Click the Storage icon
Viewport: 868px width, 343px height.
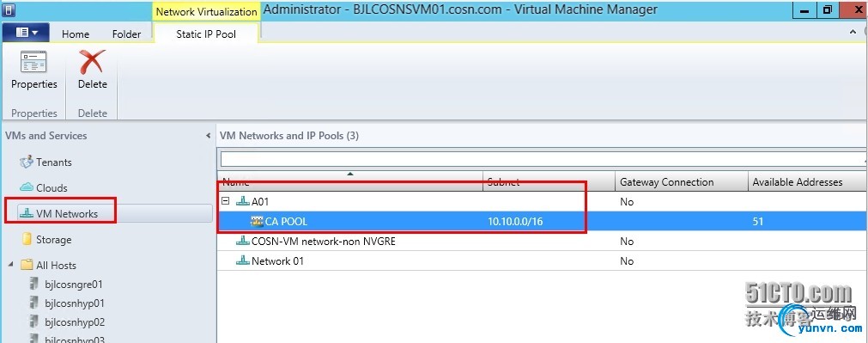point(26,239)
